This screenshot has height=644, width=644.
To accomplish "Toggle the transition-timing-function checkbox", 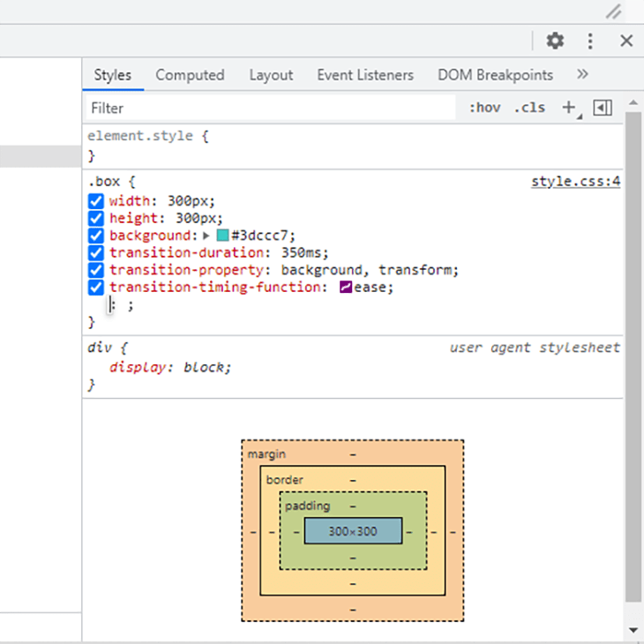I will click(95, 287).
